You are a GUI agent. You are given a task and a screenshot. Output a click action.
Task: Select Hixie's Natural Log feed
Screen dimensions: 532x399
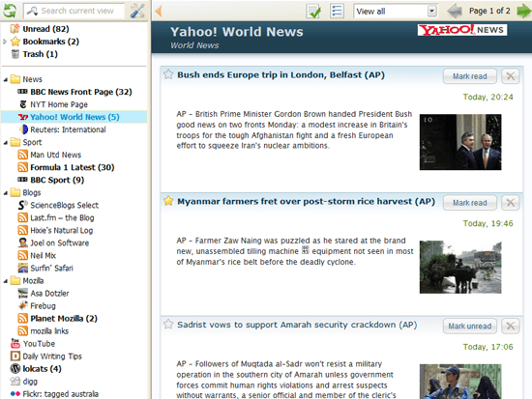click(61, 231)
